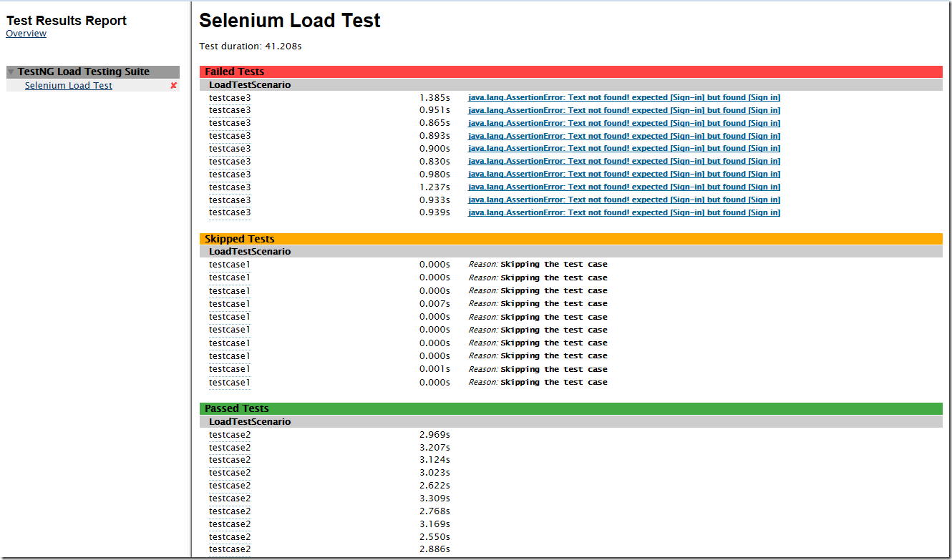952x560 pixels.
Task: Open the first AssertionError link under Failed Tests
Action: [x=623, y=97]
